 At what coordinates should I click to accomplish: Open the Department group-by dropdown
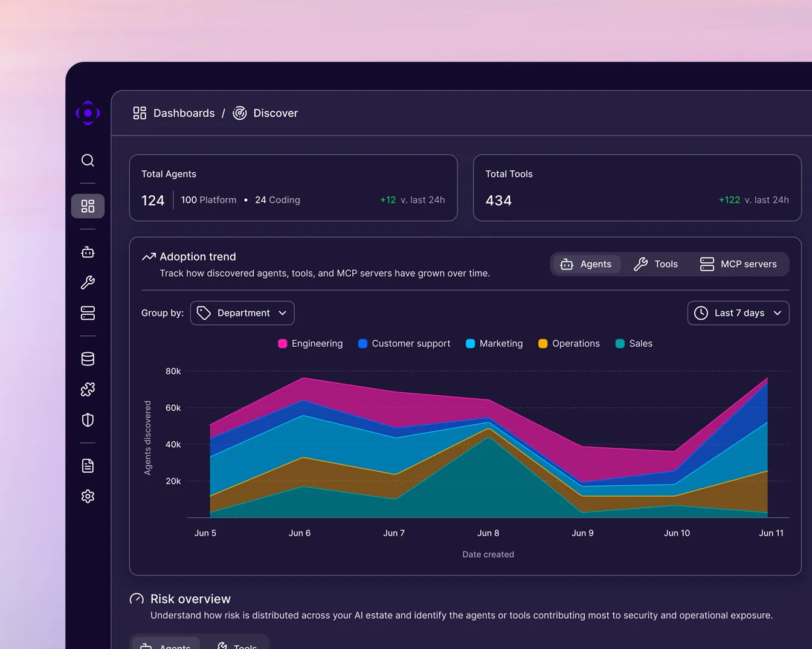[x=242, y=313]
